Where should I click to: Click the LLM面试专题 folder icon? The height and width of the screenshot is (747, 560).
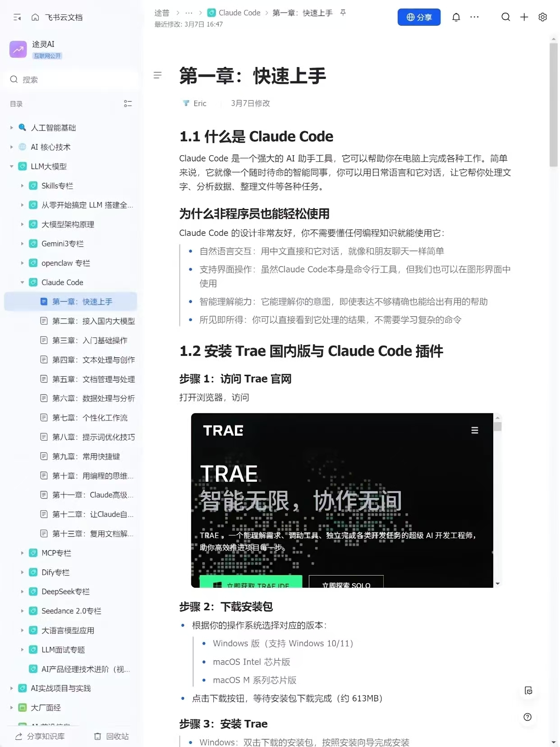coord(33,650)
